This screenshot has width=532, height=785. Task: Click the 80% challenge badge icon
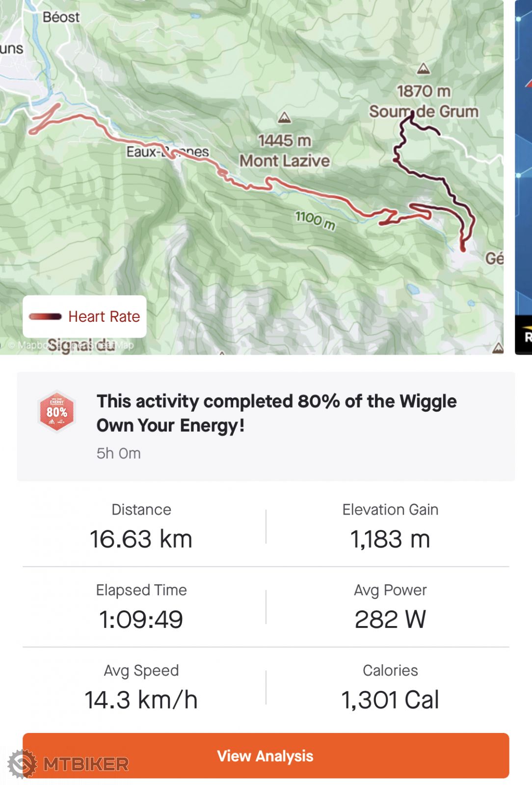(57, 411)
